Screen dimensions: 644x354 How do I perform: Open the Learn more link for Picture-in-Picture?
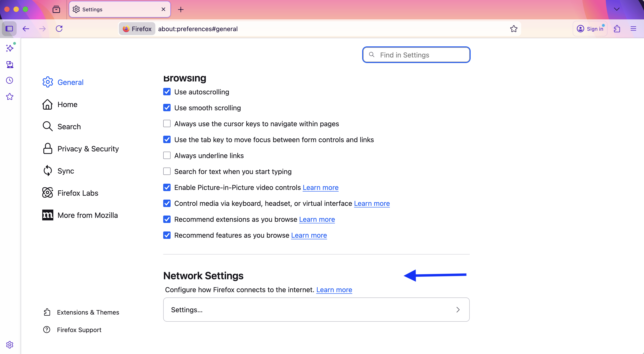321,187
